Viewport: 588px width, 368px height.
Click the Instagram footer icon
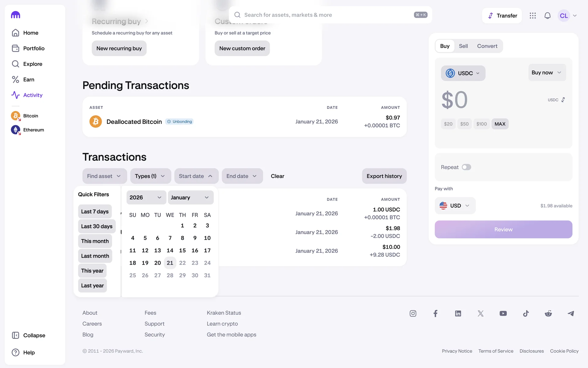(x=413, y=313)
